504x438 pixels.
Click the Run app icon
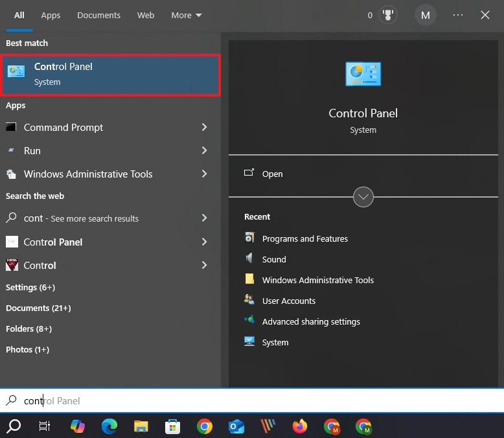point(11,150)
